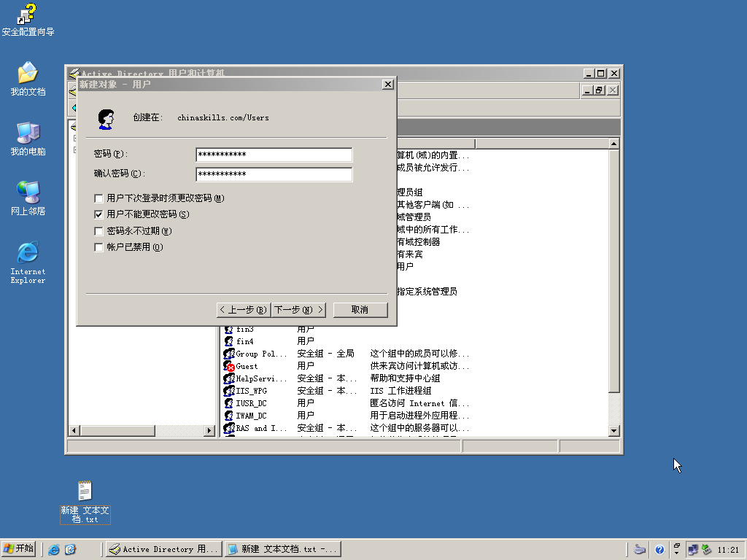This screenshot has height=560, width=747.
Task: Enable 用户下次登录时须更改密码 checkbox
Action: click(98, 198)
